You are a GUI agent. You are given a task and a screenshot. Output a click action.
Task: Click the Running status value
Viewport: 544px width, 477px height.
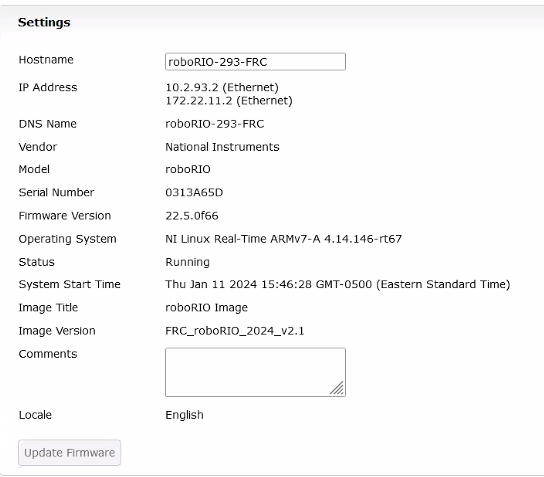point(188,262)
